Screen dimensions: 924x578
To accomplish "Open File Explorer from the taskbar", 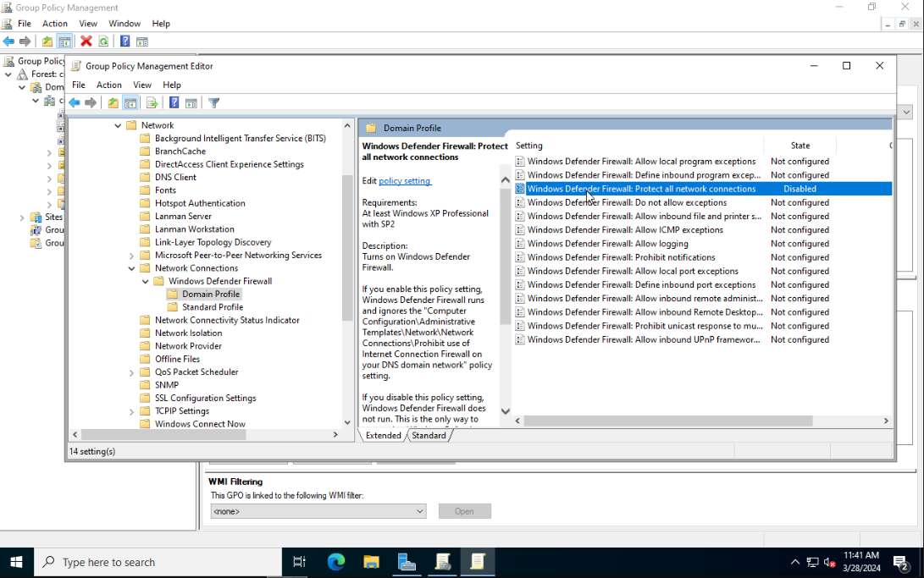I will click(371, 562).
